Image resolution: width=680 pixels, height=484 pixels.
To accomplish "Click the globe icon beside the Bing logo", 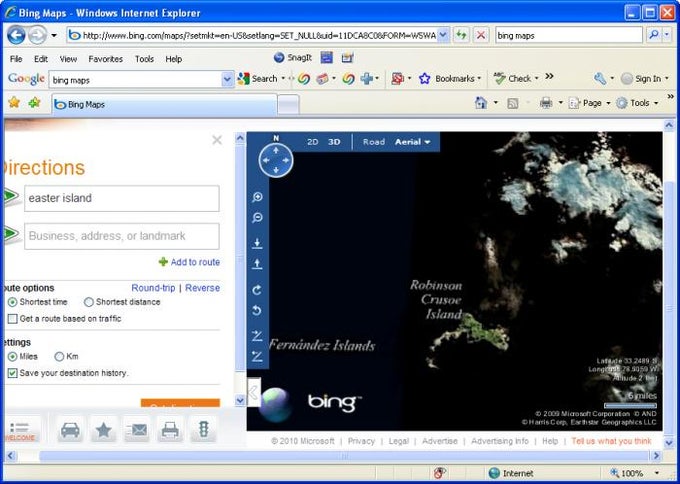I will click(x=275, y=405).
